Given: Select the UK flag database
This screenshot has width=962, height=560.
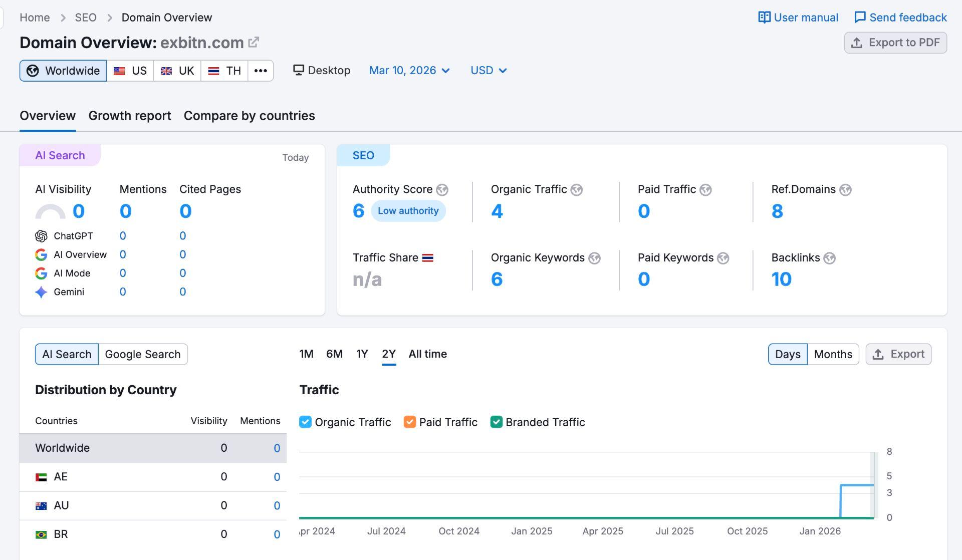Looking at the screenshot, I should click(177, 71).
